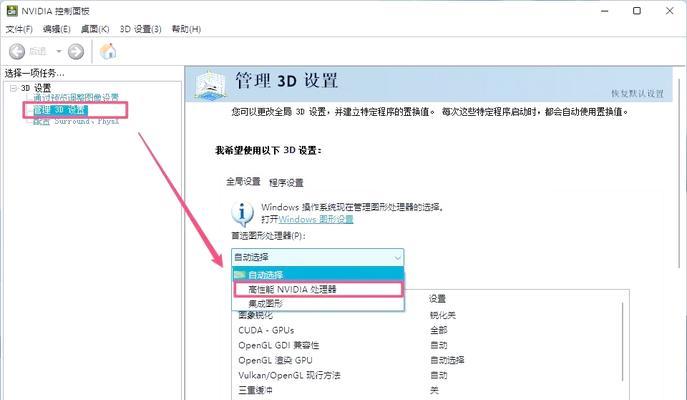687x400 pixels.
Task: Open the 帮助(H) menu
Action: click(x=186, y=29)
